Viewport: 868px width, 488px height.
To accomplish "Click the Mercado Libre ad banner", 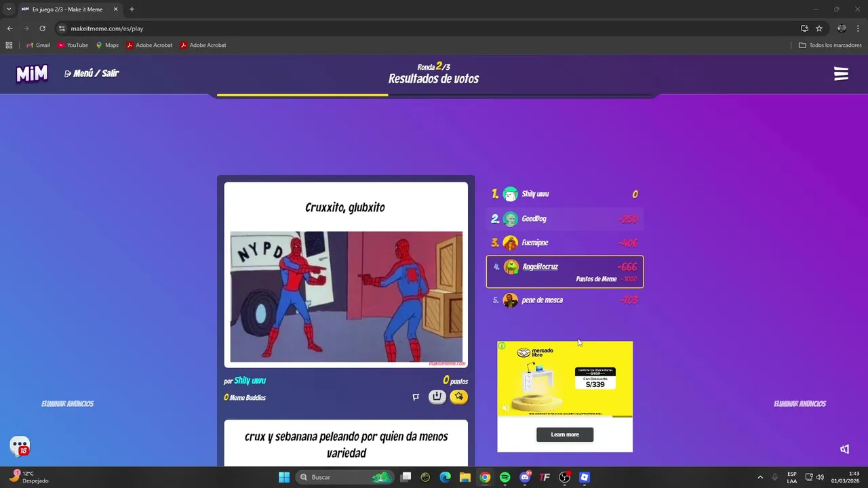I will coord(565,379).
